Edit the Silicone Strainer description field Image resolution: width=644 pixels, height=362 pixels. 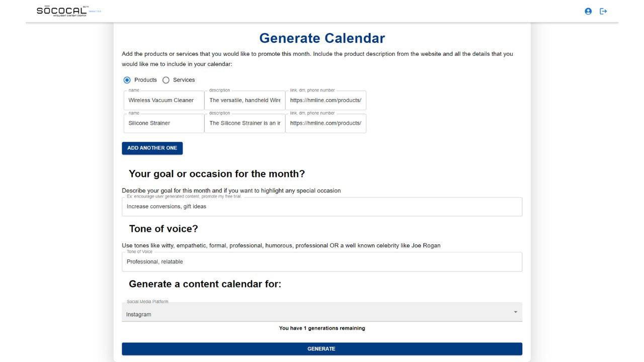(245, 123)
